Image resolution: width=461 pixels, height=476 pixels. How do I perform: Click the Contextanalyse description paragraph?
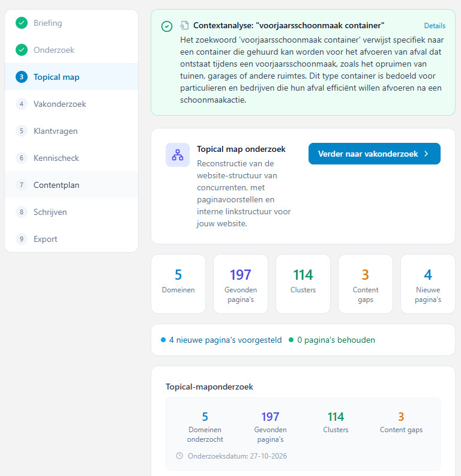point(312,70)
